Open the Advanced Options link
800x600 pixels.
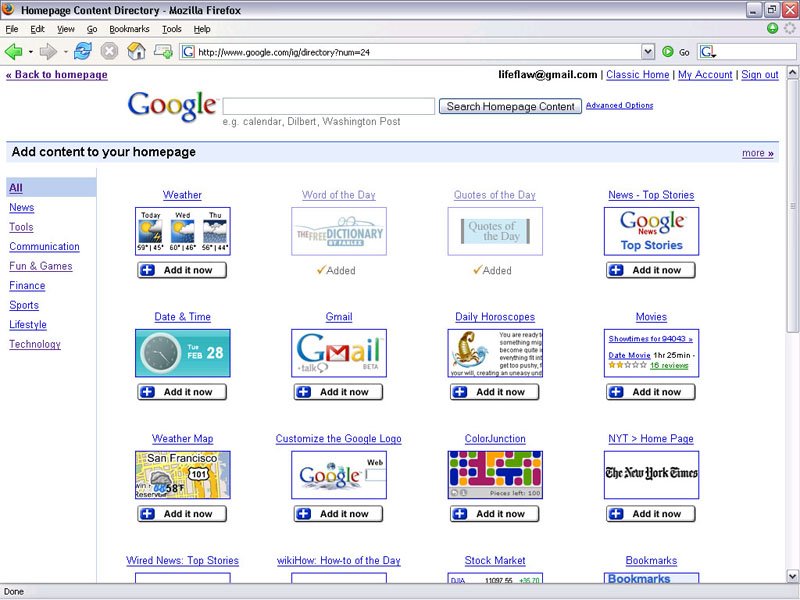pyautogui.click(x=619, y=105)
